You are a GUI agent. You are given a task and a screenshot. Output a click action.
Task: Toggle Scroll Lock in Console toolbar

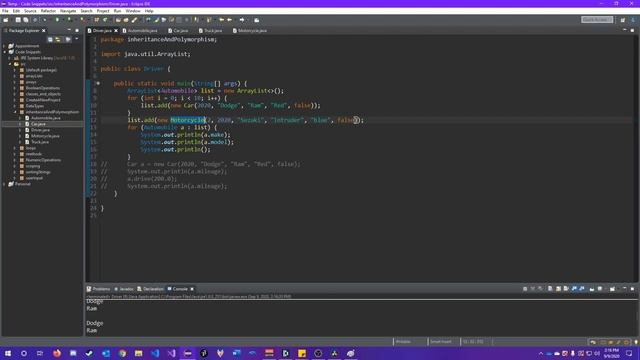(x=558, y=289)
